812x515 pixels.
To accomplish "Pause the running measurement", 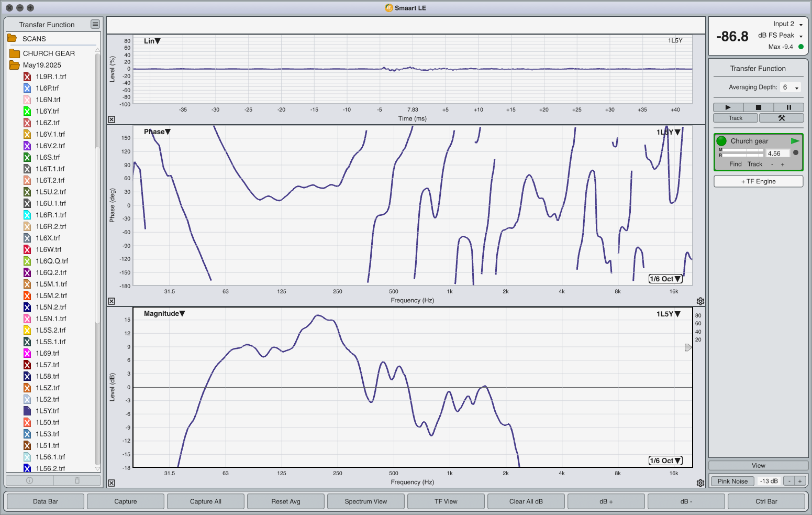I will tap(788, 107).
